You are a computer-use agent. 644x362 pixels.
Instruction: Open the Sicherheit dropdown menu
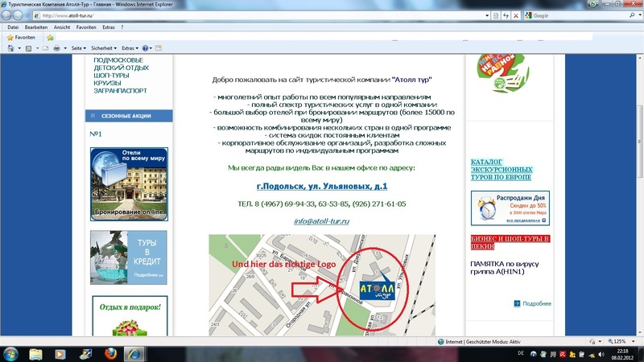click(104, 48)
